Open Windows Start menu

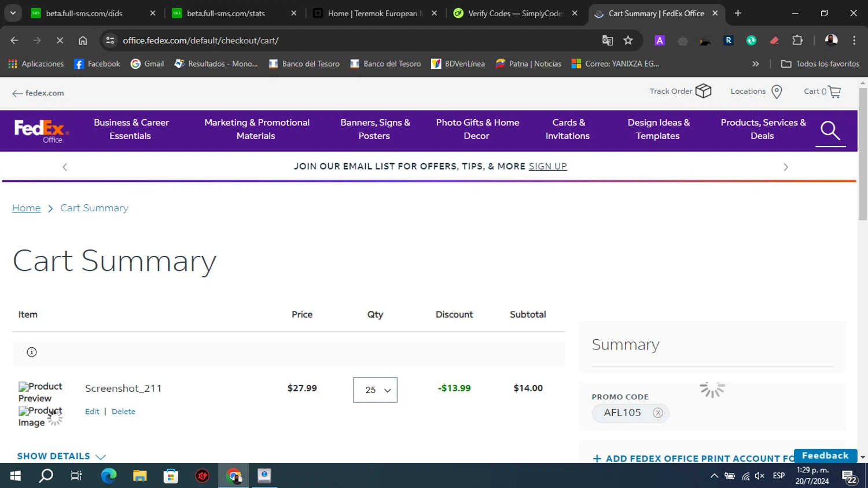click(x=16, y=476)
